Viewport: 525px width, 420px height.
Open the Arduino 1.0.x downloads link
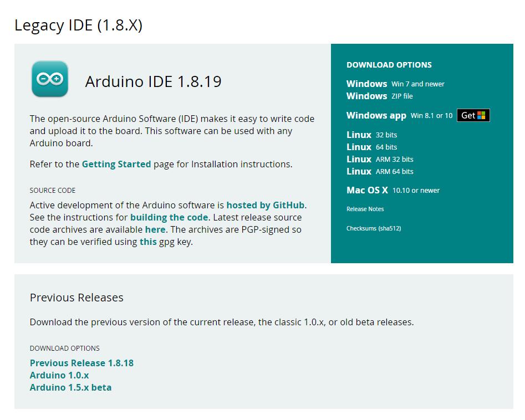coord(59,375)
